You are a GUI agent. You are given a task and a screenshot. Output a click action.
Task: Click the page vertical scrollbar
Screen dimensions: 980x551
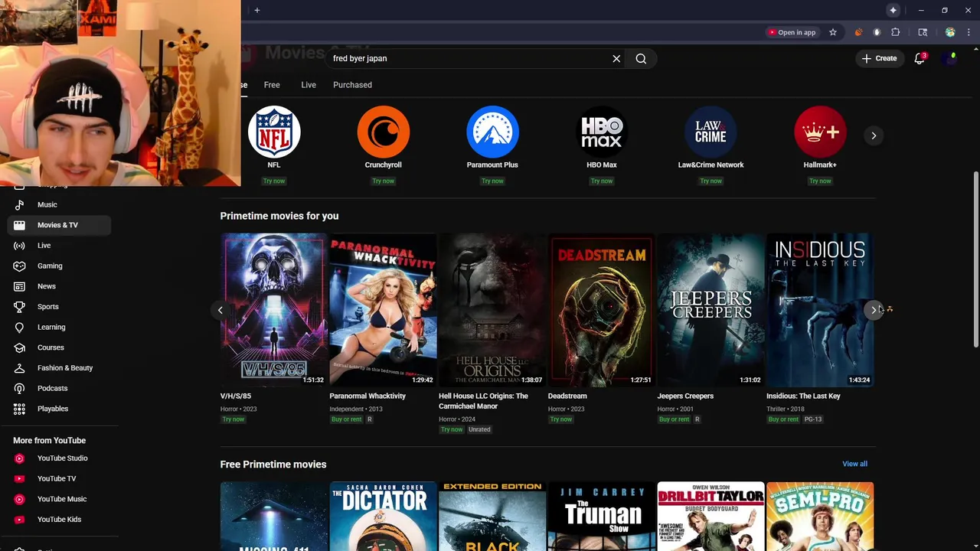point(975,260)
